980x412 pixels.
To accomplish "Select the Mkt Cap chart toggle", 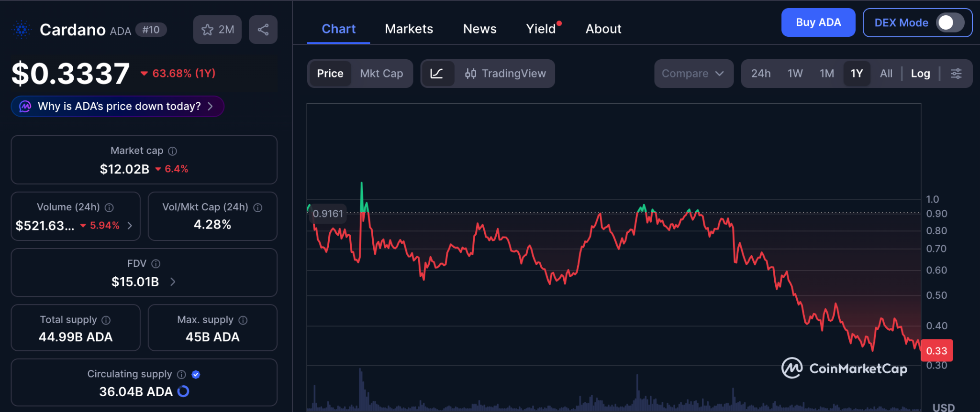I will point(381,74).
